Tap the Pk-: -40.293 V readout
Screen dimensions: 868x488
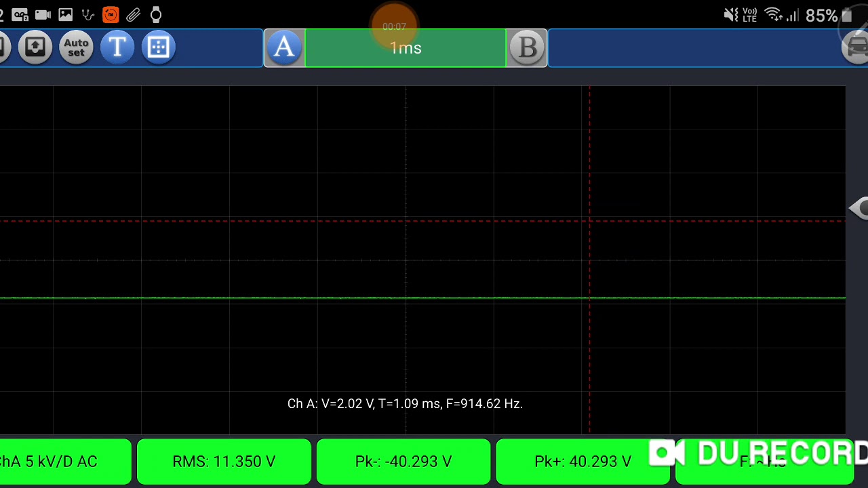[403, 462]
